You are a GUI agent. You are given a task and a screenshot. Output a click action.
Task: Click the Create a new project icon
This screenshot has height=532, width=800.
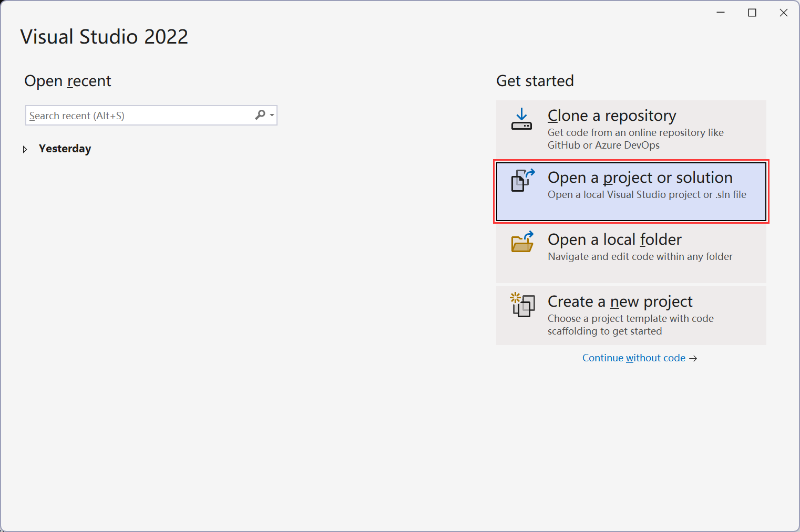tap(522, 305)
